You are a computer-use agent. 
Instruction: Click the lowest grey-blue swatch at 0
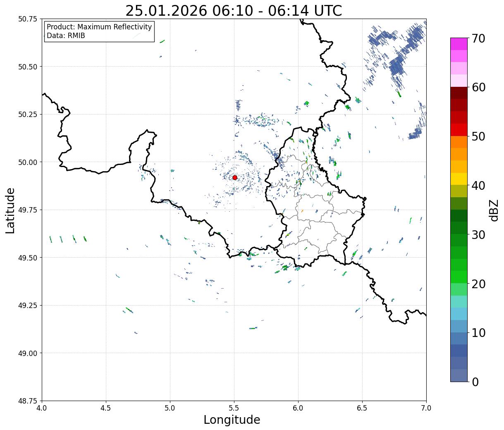click(x=459, y=375)
